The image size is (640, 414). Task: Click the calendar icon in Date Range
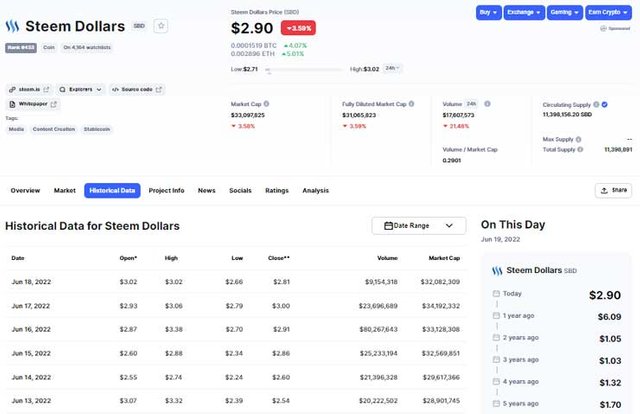388,225
